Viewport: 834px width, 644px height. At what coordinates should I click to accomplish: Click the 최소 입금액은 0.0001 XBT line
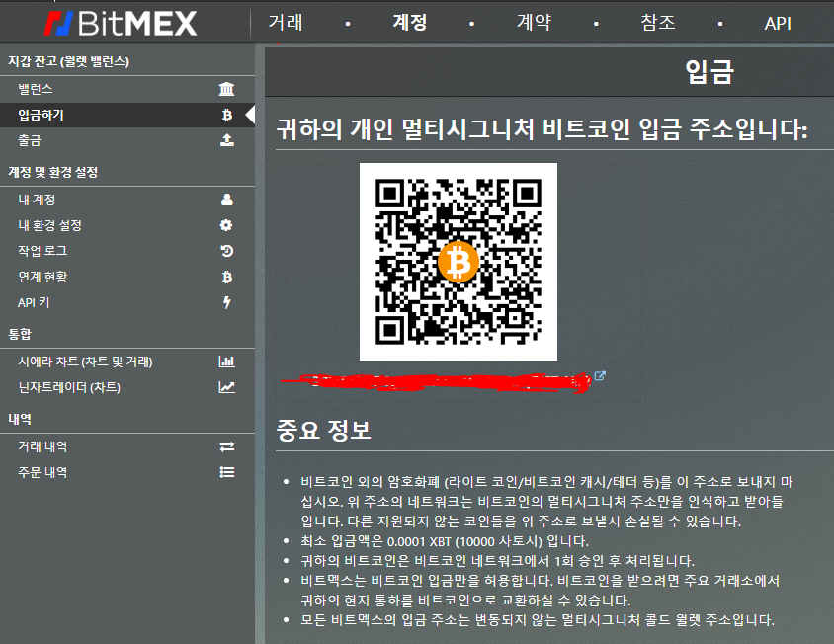coord(445,541)
